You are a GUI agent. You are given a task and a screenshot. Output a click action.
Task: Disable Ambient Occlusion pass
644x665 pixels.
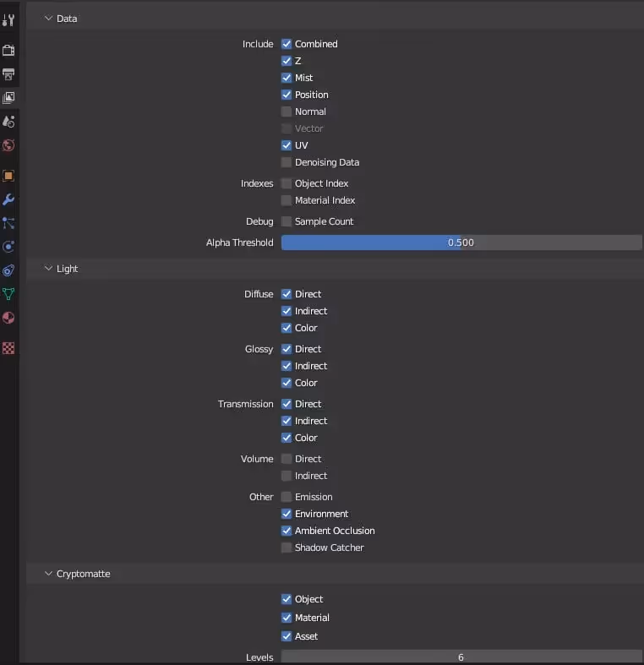coord(287,531)
